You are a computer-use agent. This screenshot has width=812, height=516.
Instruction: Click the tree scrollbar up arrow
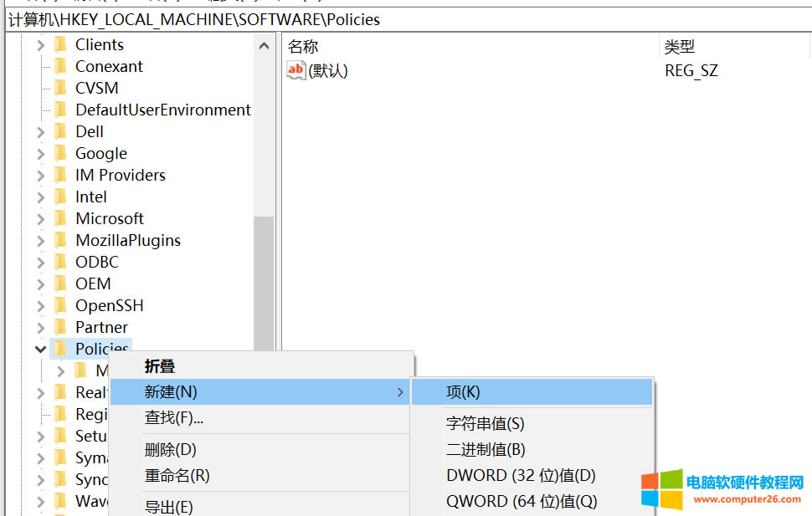(x=264, y=46)
